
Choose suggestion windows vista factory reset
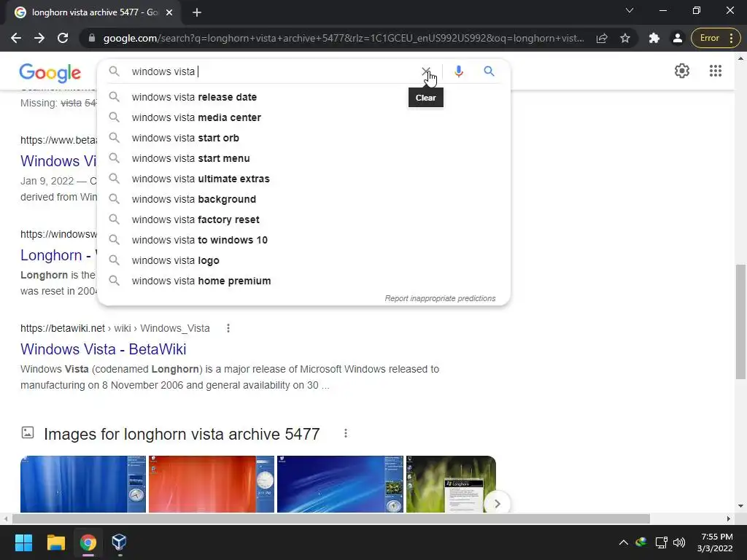pos(303,220)
